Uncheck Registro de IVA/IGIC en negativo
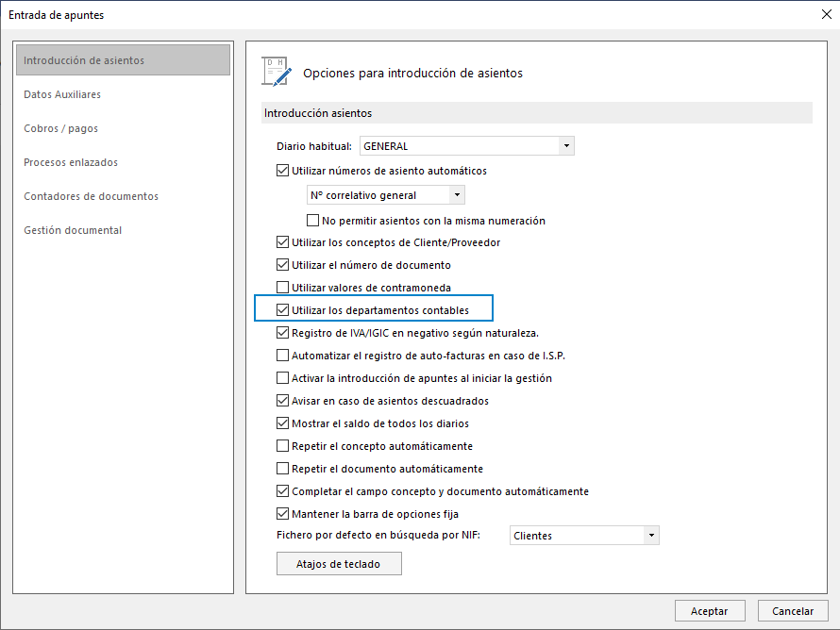This screenshot has width=840, height=630. click(282, 333)
